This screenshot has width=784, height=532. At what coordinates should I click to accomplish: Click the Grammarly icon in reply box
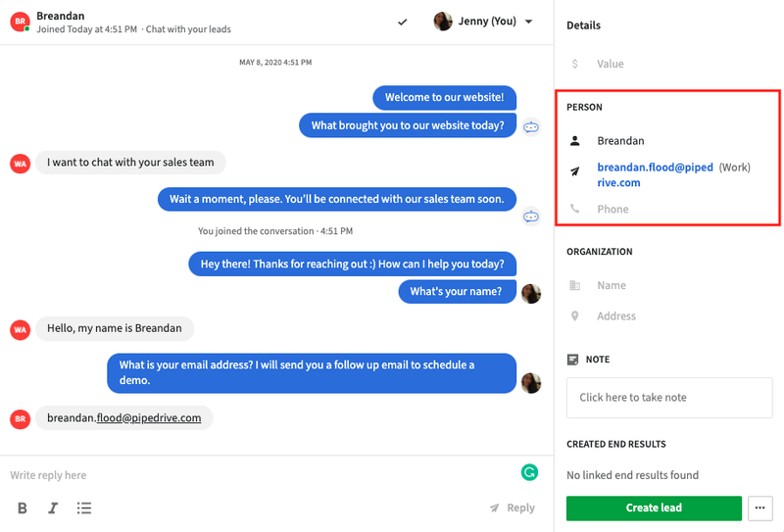[x=529, y=472]
